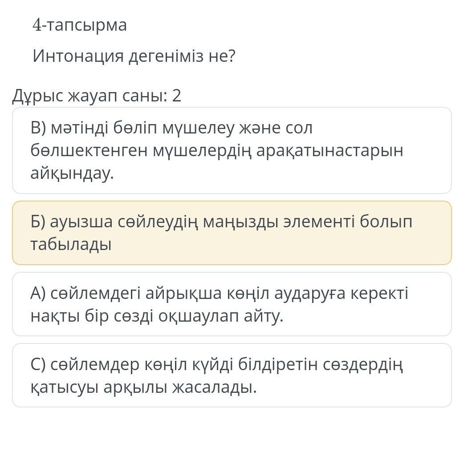Click the number 2 in correct answers count
This screenshot has width=472, height=476.
(177, 96)
